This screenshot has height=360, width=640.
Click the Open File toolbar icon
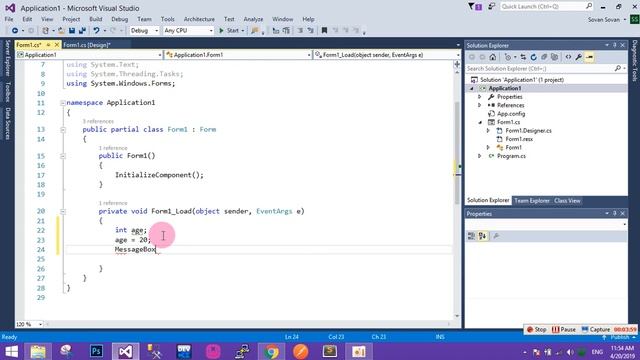(61, 31)
